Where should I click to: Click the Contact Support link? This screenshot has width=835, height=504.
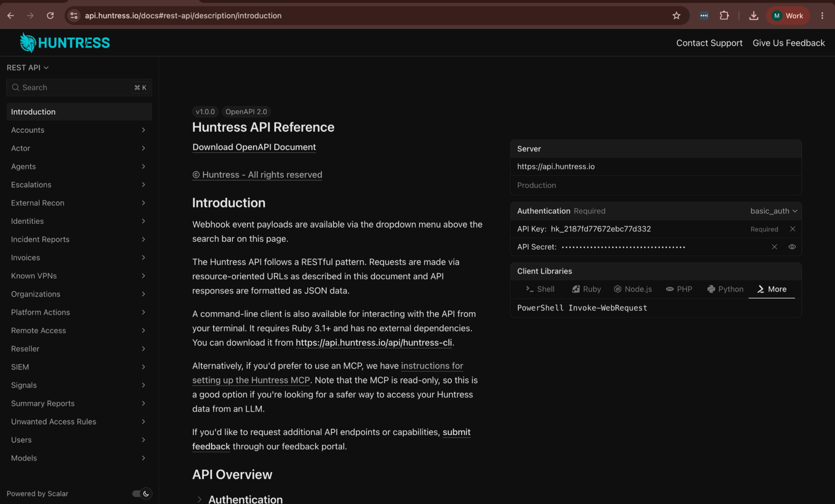point(709,43)
